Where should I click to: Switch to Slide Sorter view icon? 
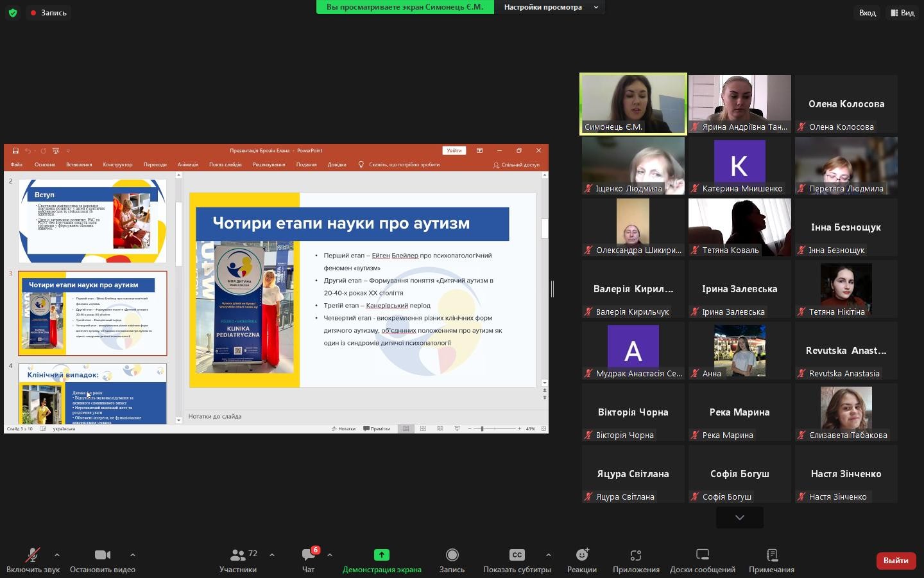point(423,429)
